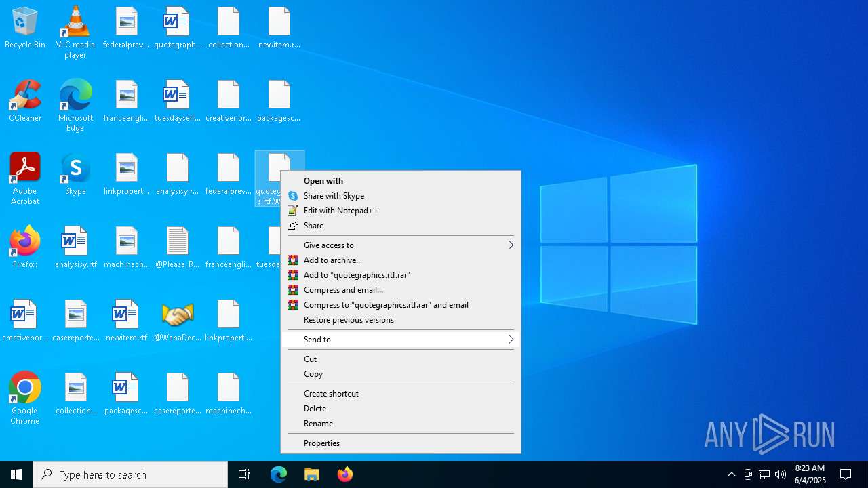Choose Create shortcut
This screenshot has width=868, height=488.
coord(401,394)
